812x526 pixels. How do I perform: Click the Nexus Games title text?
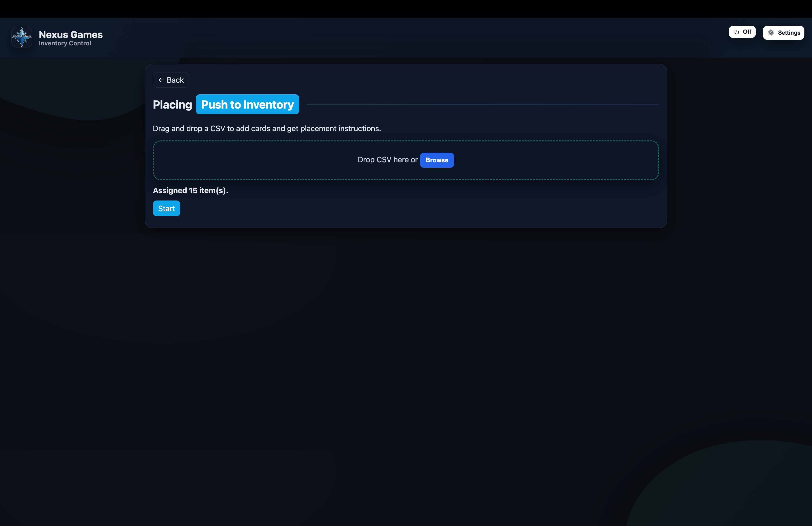pyautogui.click(x=71, y=34)
